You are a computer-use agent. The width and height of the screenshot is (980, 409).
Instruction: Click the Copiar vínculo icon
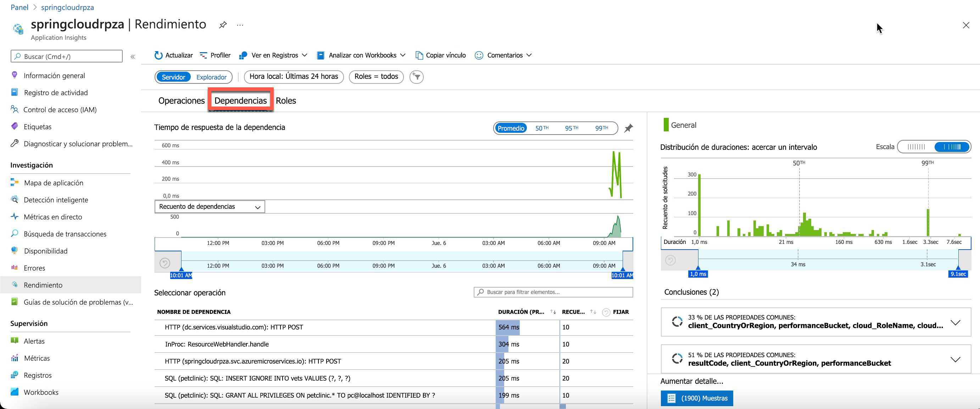pyautogui.click(x=419, y=55)
